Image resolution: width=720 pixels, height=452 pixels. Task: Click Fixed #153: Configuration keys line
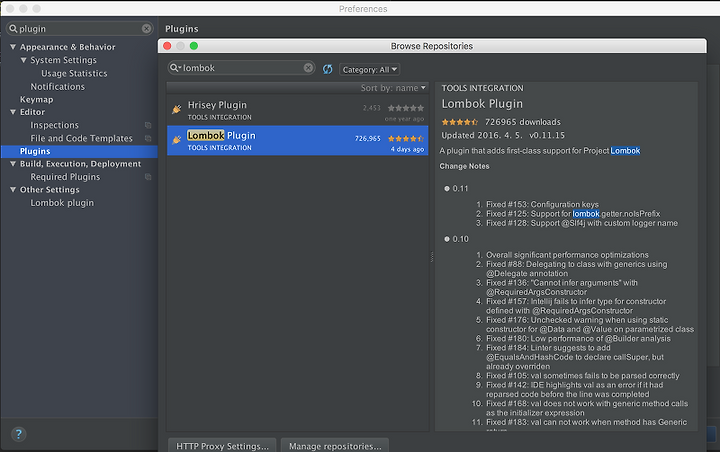542,204
